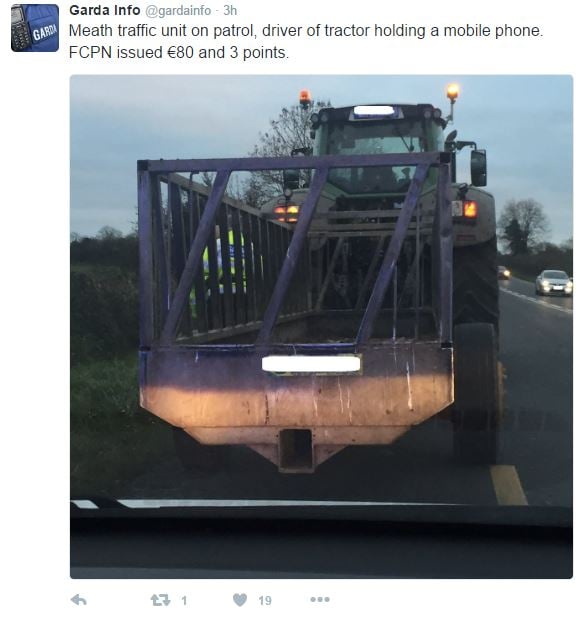
Task: Enlarge the tractor and trailer photo
Action: [321, 327]
